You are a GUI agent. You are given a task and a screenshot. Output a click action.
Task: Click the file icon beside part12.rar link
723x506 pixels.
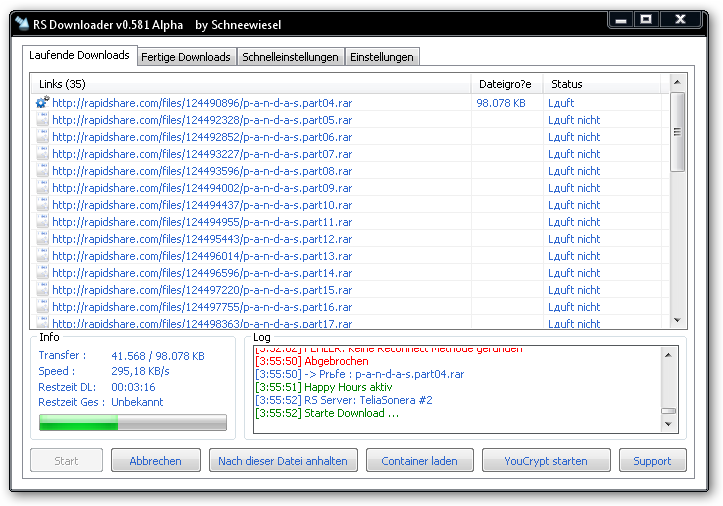[42, 239]
